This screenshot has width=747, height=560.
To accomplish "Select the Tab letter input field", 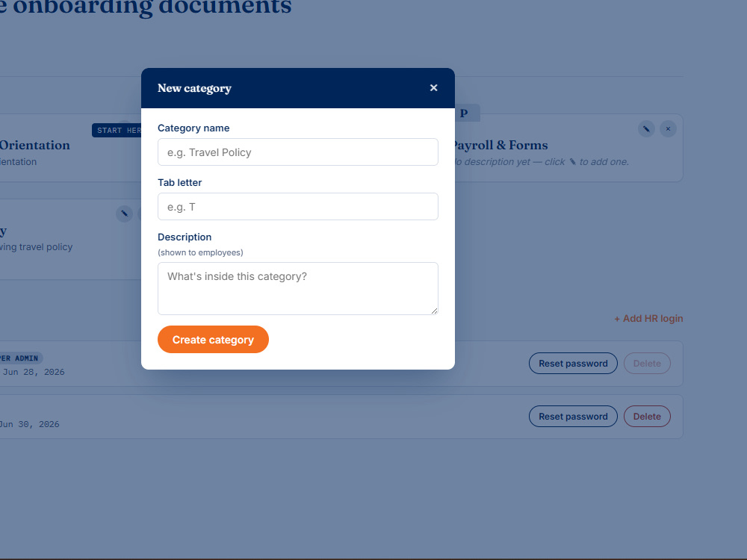I will point(298,206).
